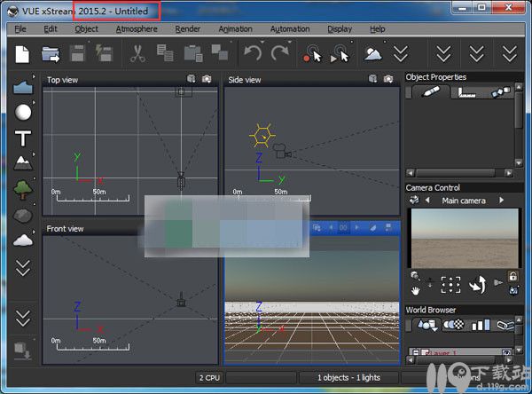
Task: Open the Help menu
Action: [x=378, y=29]
